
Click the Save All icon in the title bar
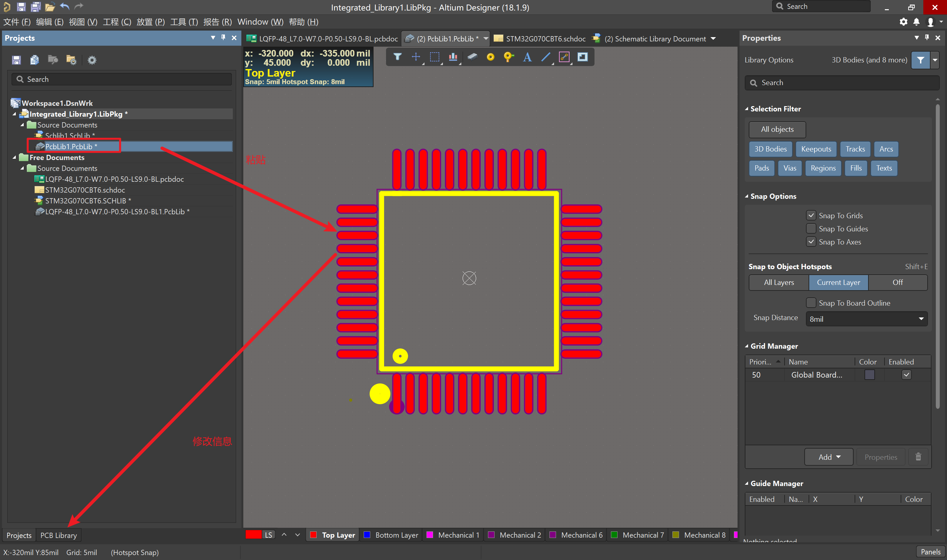36,7
